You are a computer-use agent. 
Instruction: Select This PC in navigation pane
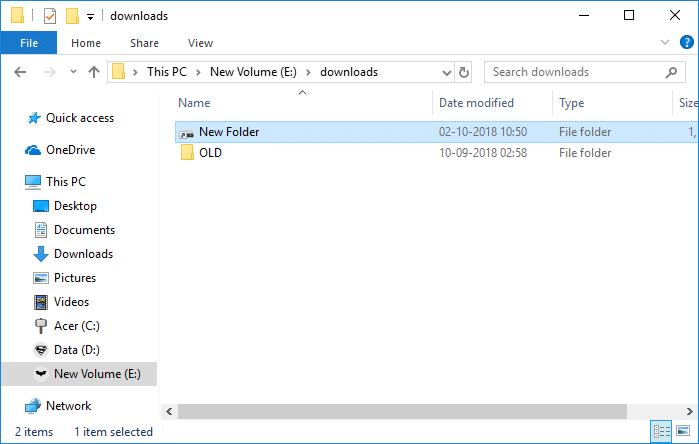click(66, 182)
